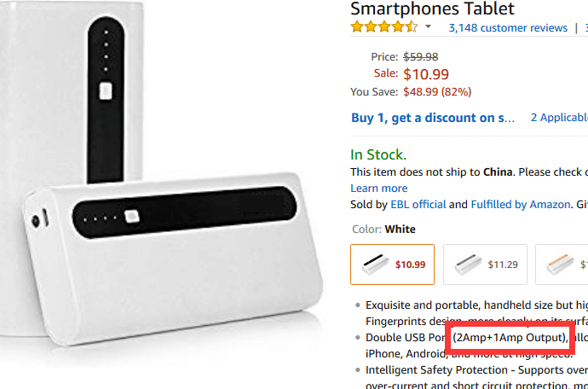588x389 pixels.
Task: Open the Learn more shipping link
Action: (x=378, y=189)
